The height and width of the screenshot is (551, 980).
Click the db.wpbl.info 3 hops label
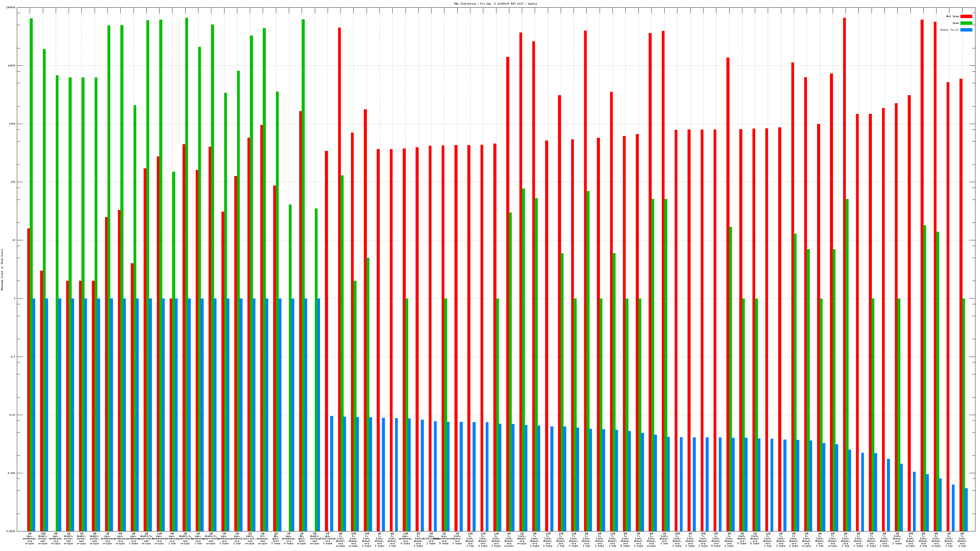[x=276, y=538]
